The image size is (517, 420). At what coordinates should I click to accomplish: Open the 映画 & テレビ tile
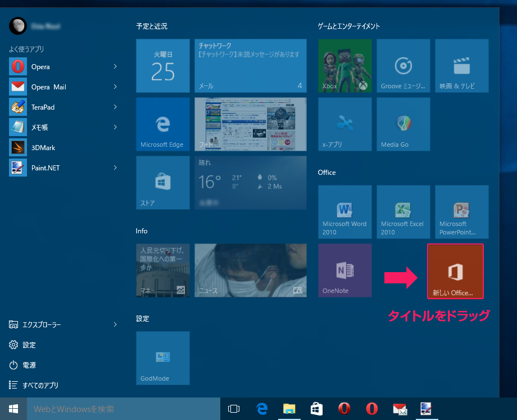462,66
